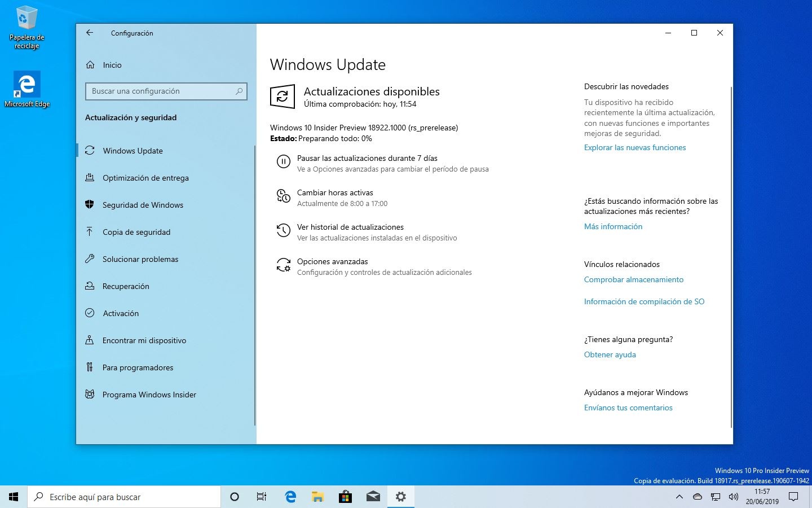Click Ver historial de actualizaciones
Viewport: 812px width, 508px height.
point(350,227)
